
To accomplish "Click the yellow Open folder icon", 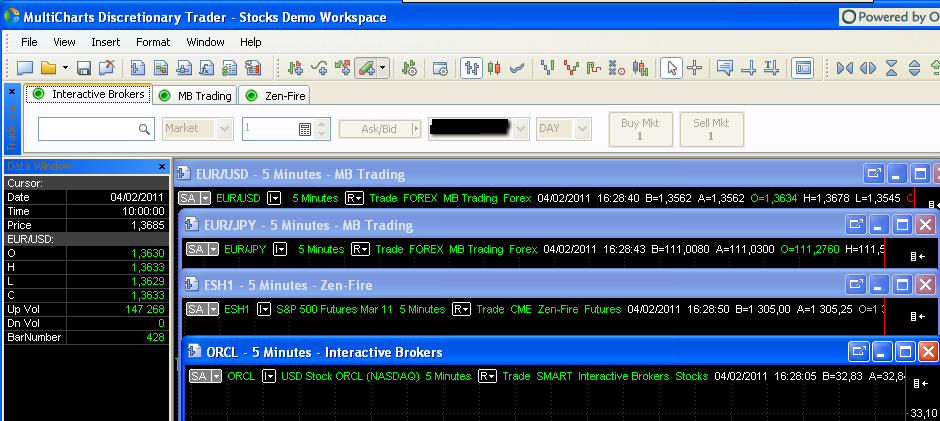I will click(48, 68).
